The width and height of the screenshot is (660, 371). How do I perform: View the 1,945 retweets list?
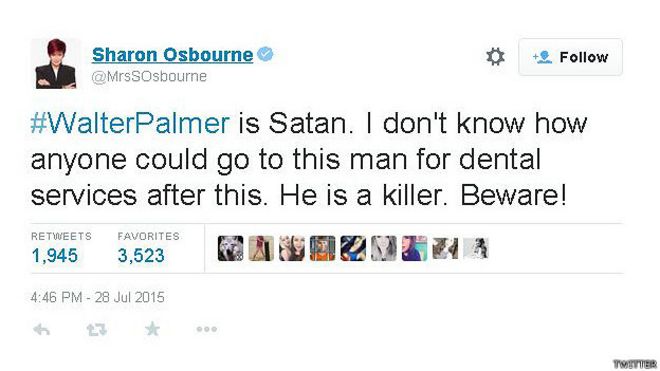click(x=55, y=256)
